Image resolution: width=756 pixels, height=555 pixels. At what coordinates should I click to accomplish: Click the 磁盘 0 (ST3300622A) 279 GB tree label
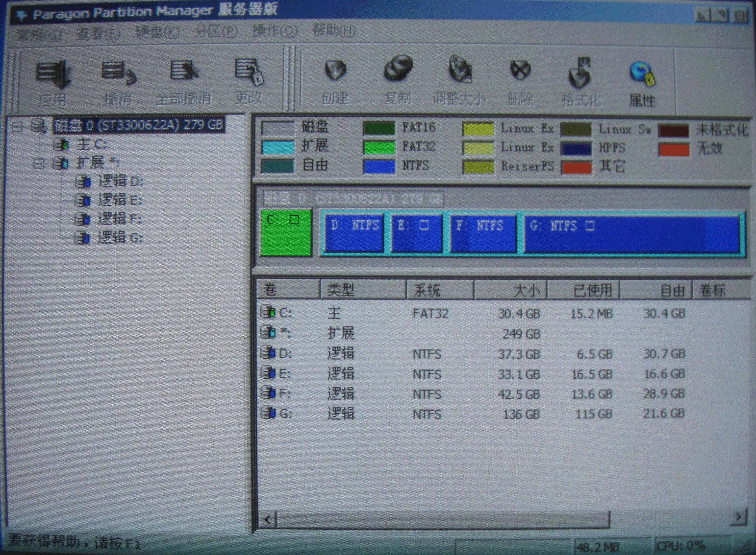pos(139,125)
